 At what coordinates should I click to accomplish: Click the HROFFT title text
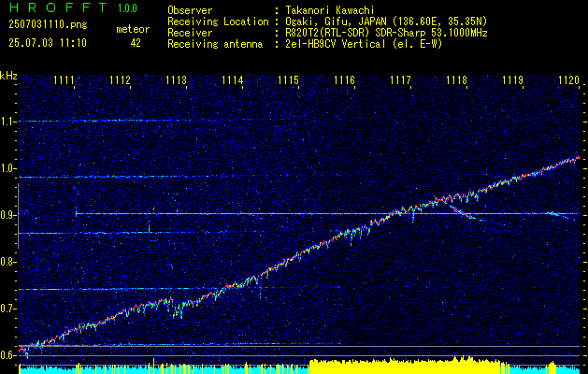(58, 7)
